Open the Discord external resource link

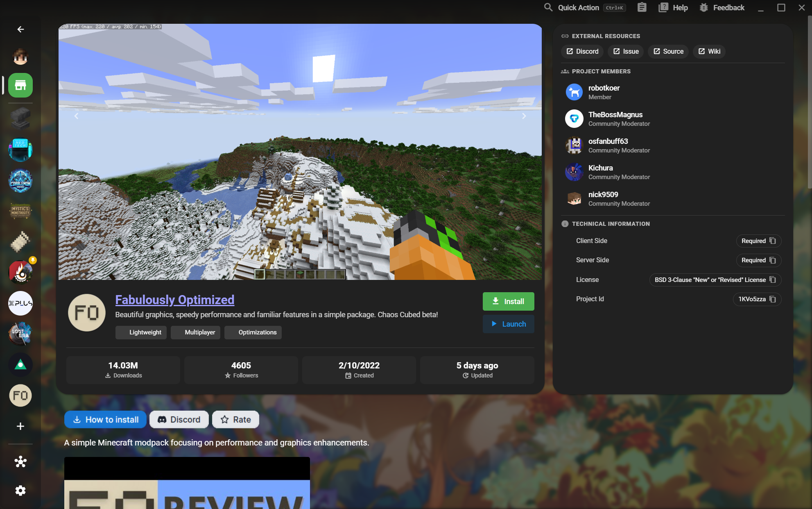coord(582,51)
